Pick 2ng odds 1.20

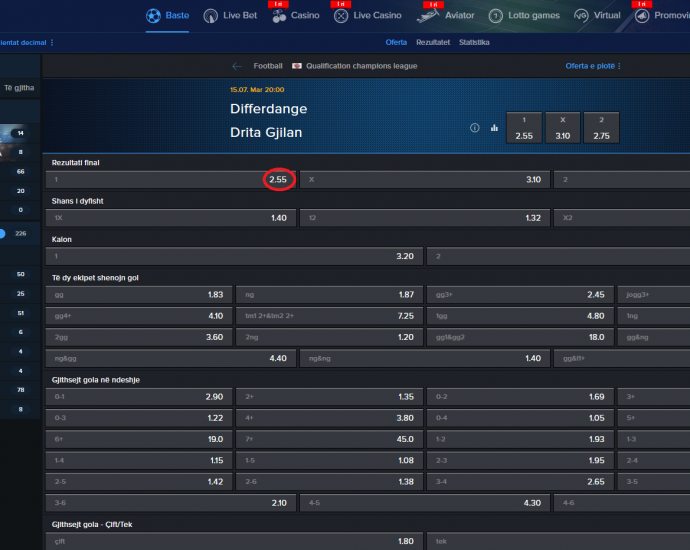click(x=329, y=337)
